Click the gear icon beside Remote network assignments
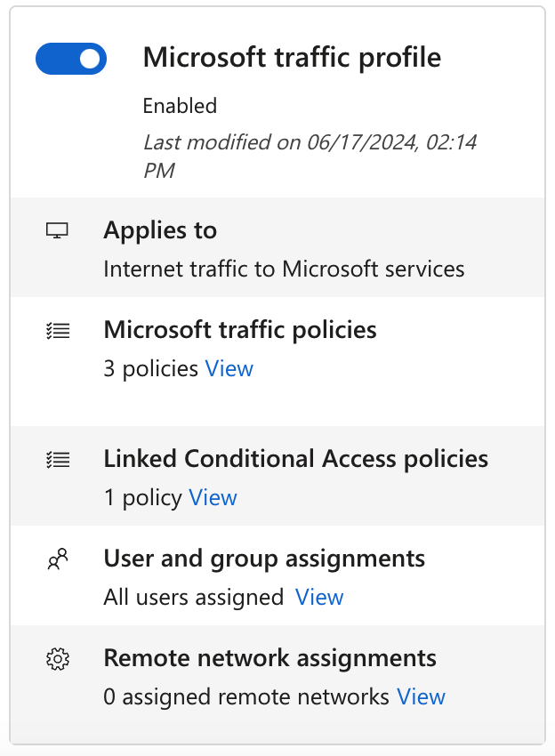Viewport: 555px width, 756px height. click(x=57, y=659)
